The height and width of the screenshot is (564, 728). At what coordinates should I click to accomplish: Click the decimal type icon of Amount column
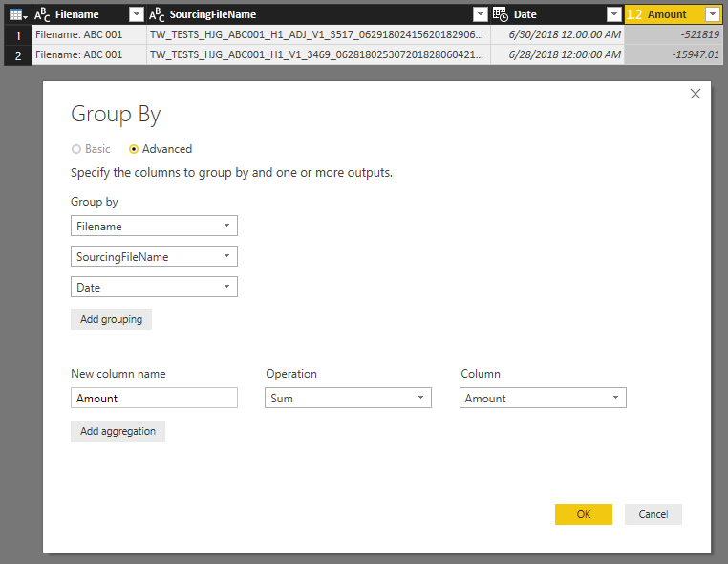[x=634, y=15]
